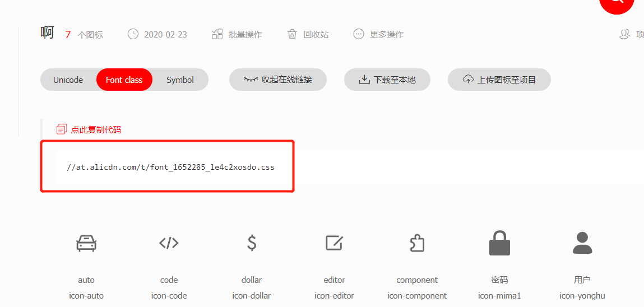The height and width of the screenshot is (307, 644).
Task: Click the project members people icon
Action: [625, 34]
